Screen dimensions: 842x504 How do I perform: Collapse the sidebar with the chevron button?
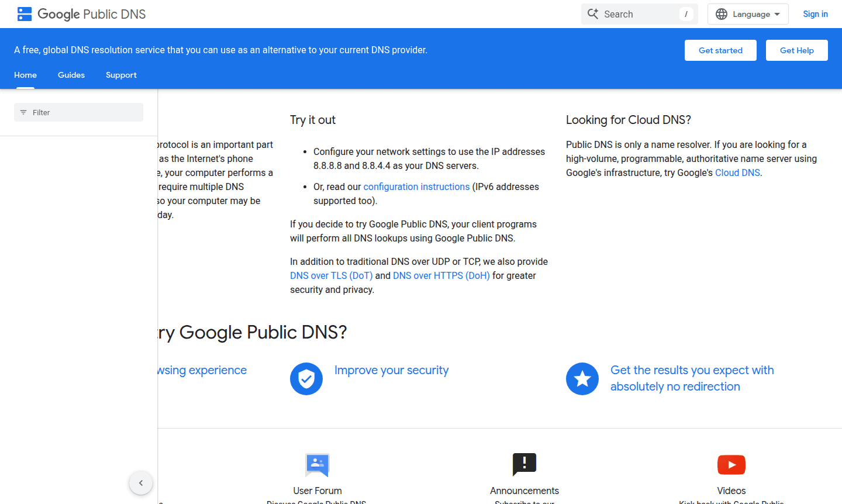[140, 483]
